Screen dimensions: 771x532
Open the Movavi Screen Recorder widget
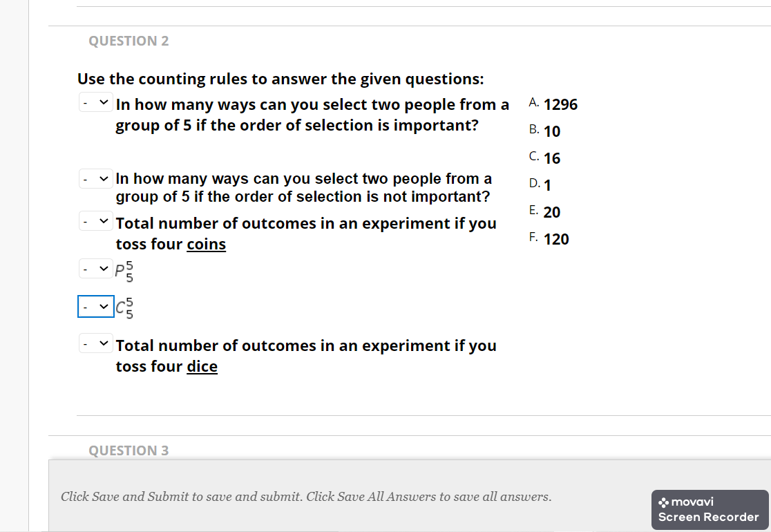(x=710, y=509)
